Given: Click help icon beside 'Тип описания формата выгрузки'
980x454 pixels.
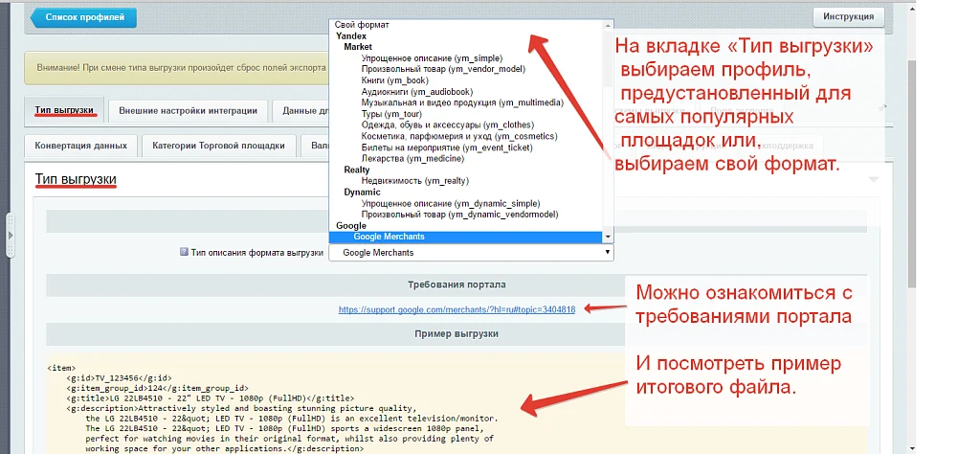Looking at the screenshot, I should pos(184,252).
